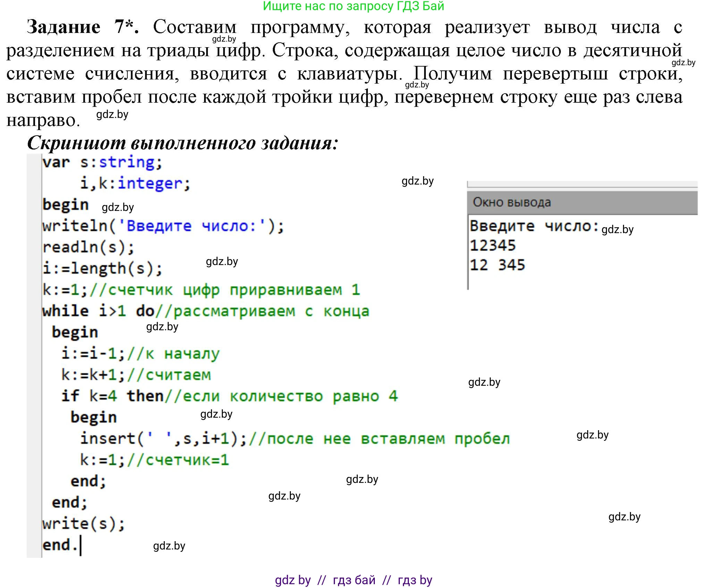Click the green header link 'Ищите нас по запросу ГДЗ Бай'

(x=353, y=7)
